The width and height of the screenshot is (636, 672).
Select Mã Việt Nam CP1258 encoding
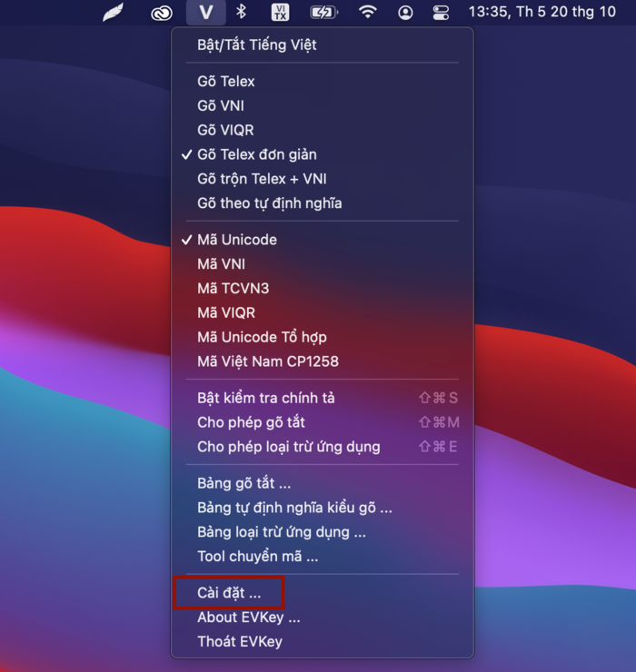tap(323, 362)
